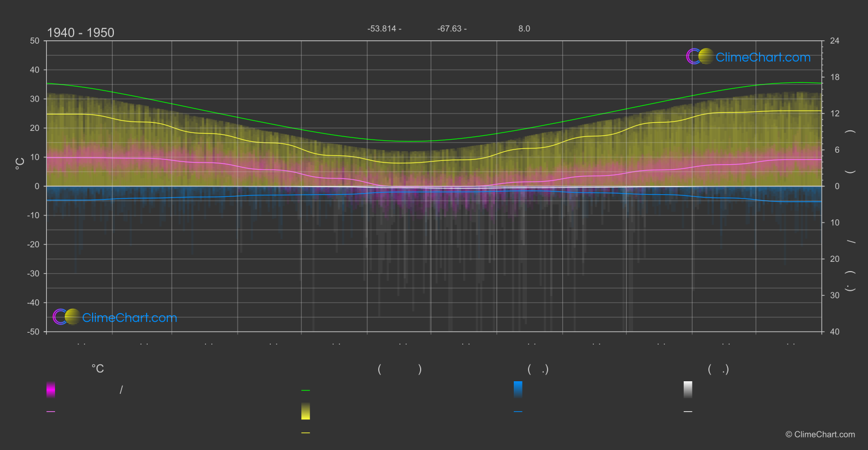The image size is (868, 450).
Task: Toggle the yellow line legend marker
Action: pos(306,433)
